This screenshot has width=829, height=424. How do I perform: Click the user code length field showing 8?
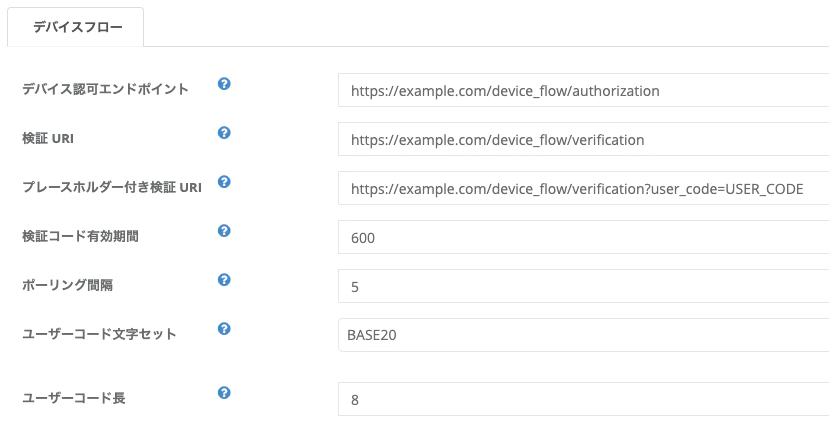click(584, 399)
